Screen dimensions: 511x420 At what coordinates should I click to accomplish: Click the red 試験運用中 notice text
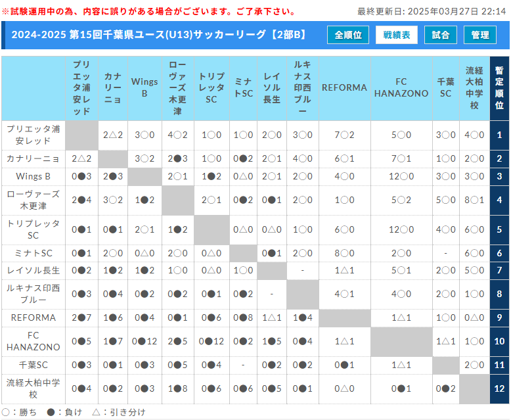point(149,11)
